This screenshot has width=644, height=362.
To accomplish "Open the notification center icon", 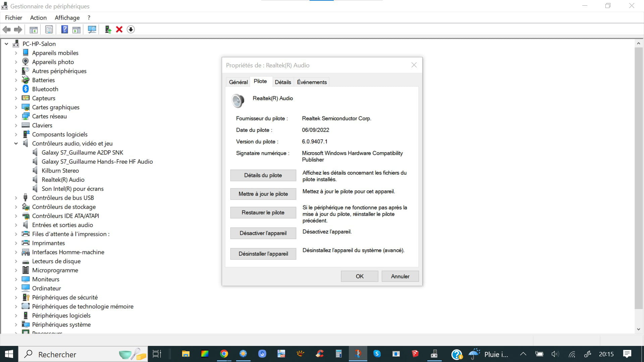I will coord(627,354).
